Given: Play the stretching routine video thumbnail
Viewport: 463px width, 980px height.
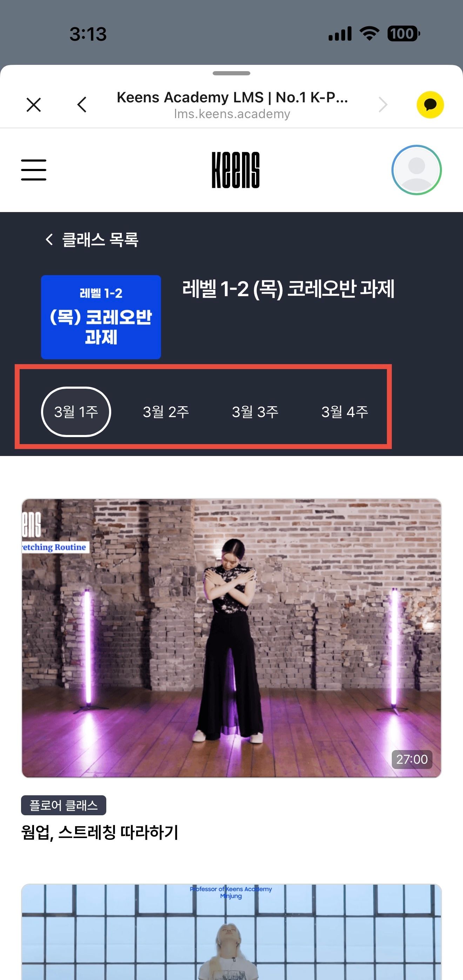Looking at the screenshot, I should point(231,638).
